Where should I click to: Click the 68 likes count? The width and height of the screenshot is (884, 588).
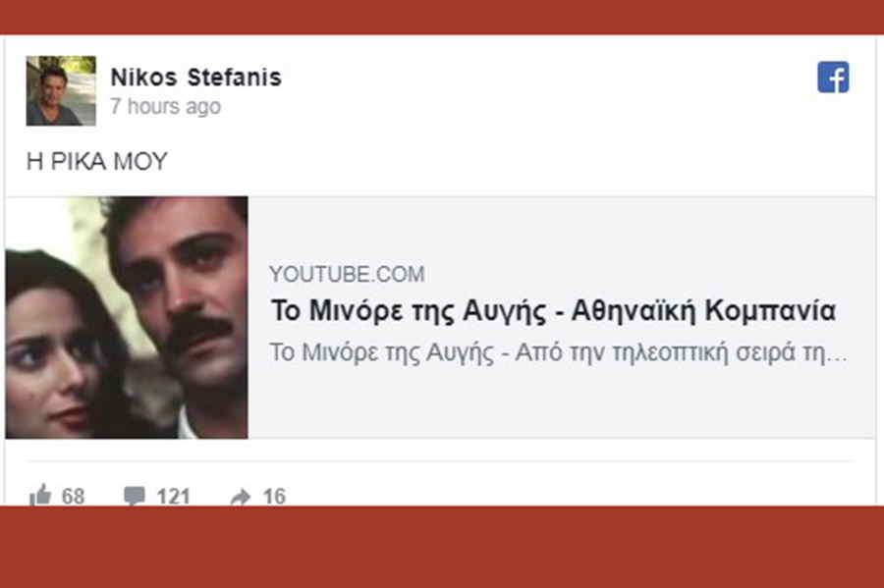74,496
